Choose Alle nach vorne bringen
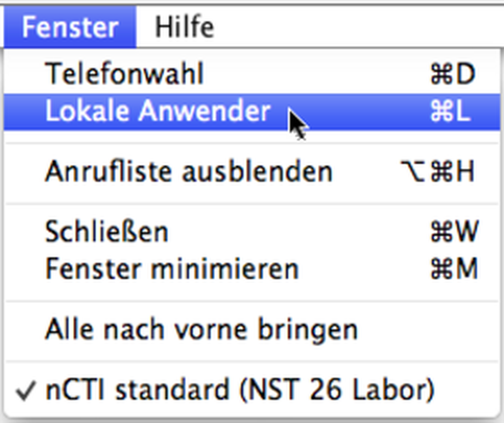 (x=201, y=329)
